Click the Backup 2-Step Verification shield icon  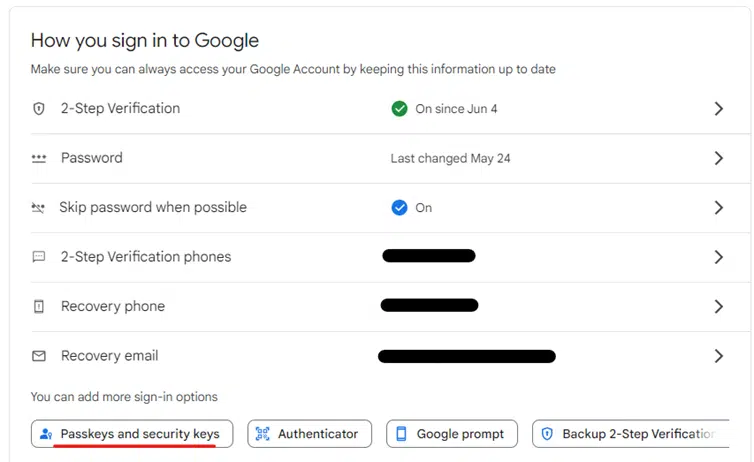click(x=547, y=434)
